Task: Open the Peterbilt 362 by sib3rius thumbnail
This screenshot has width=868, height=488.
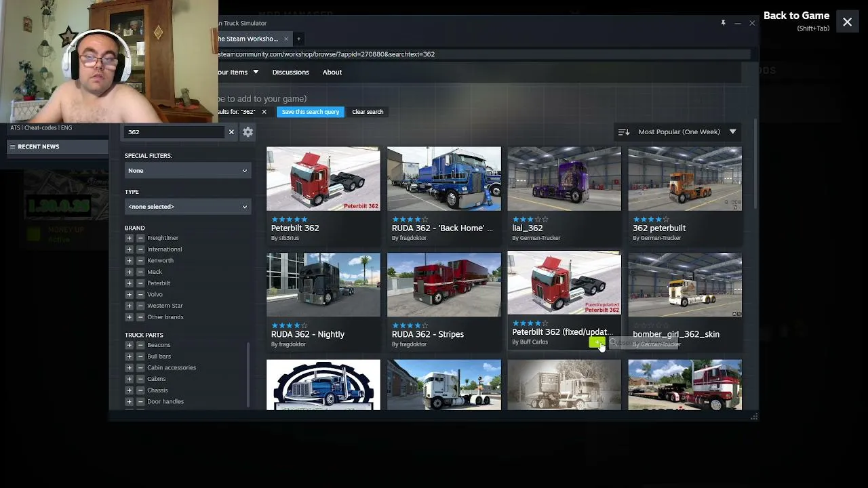Action: [323, 179]
